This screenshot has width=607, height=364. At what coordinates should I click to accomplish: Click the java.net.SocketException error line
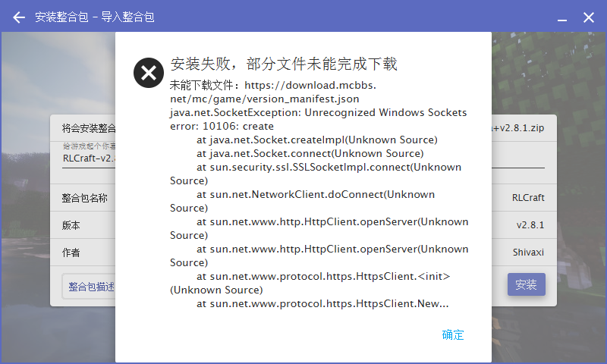point(318,112)
